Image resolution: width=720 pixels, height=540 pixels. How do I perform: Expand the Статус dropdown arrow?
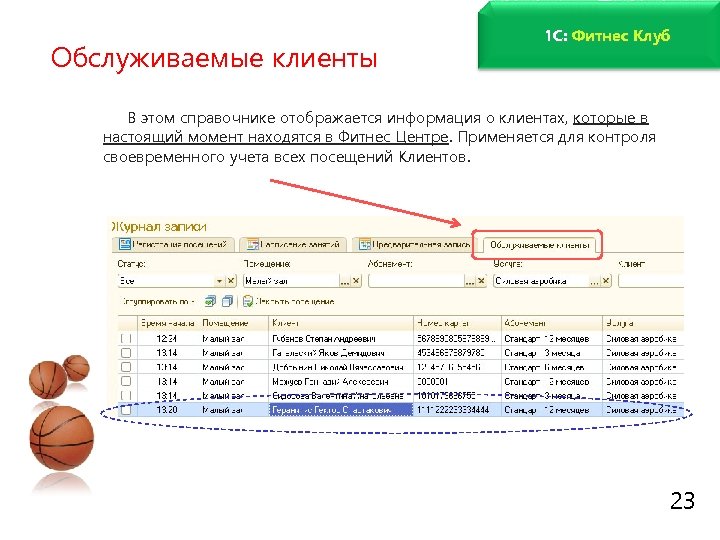[219, 281]
